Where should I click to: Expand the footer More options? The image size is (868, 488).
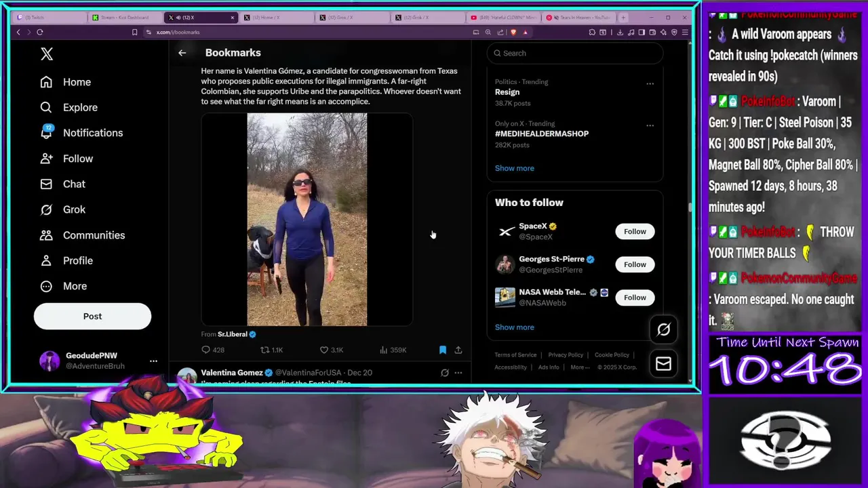[x=580, y=367]
